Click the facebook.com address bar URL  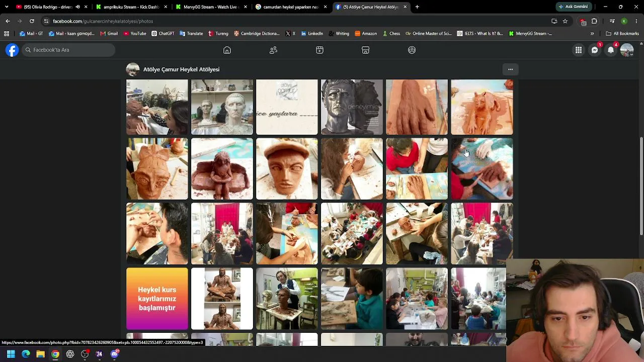click(x=103, y=21)
